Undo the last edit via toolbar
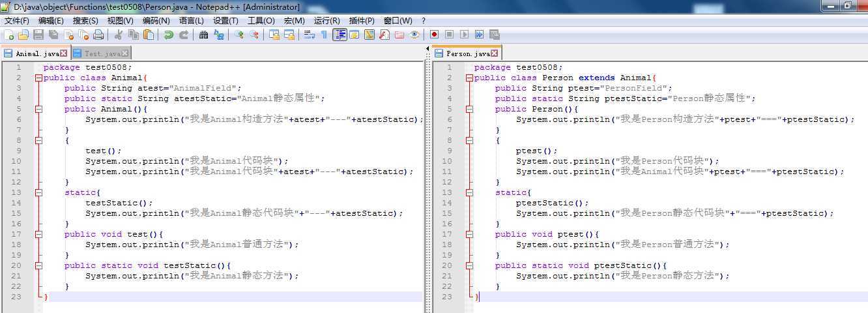868x313 pixels. (x=168, y=35)
